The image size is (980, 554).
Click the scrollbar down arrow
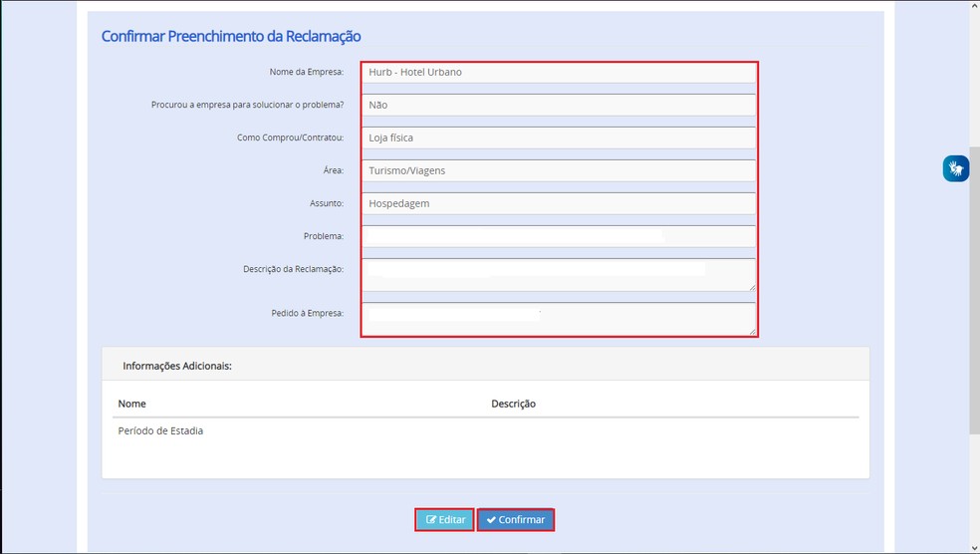[974, 548]
